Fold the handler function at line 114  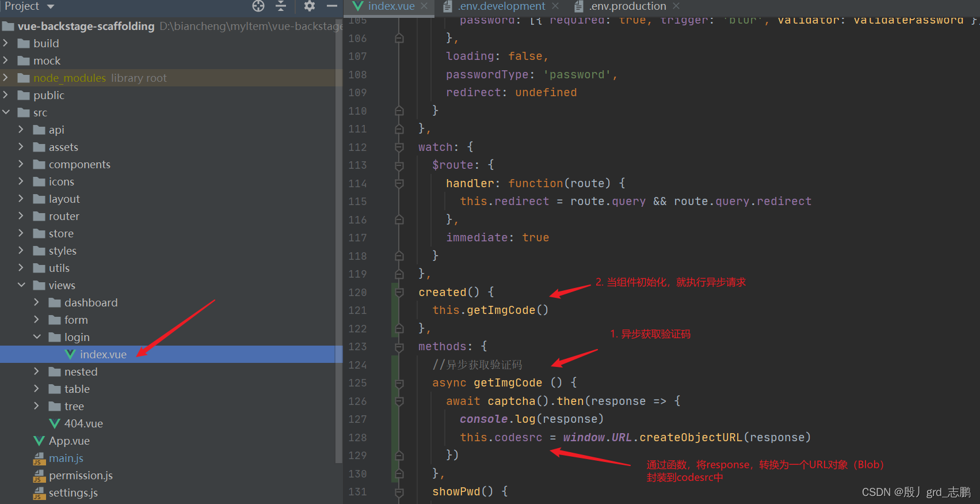(x=399, y=183)
